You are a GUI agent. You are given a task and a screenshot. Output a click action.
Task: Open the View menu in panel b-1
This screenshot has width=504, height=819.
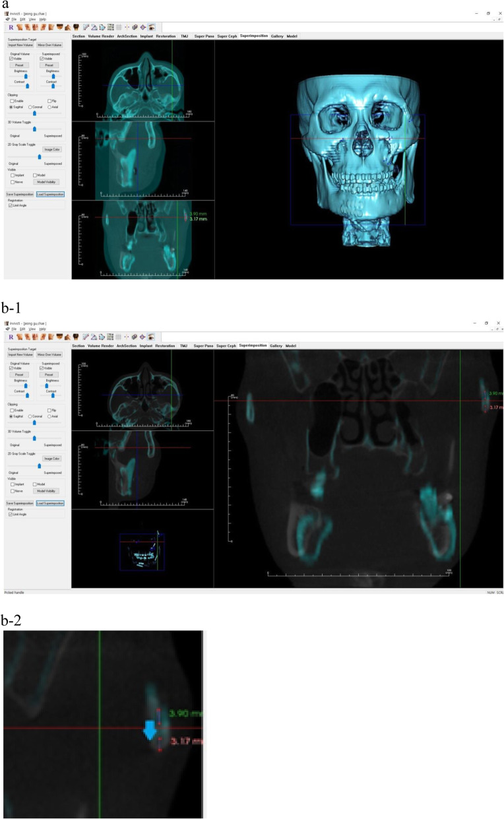tap(32, 329)
